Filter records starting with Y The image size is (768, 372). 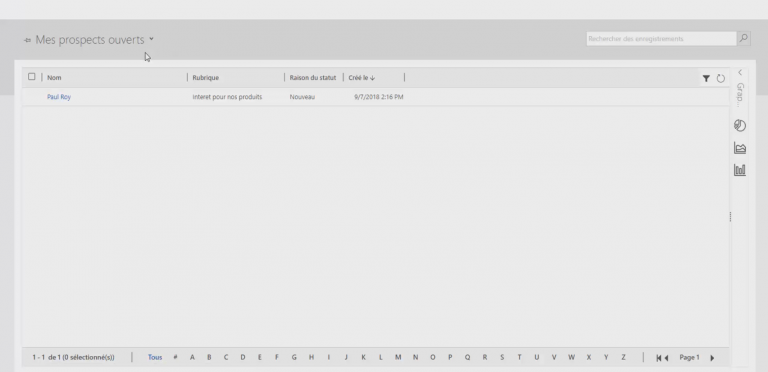606,357
